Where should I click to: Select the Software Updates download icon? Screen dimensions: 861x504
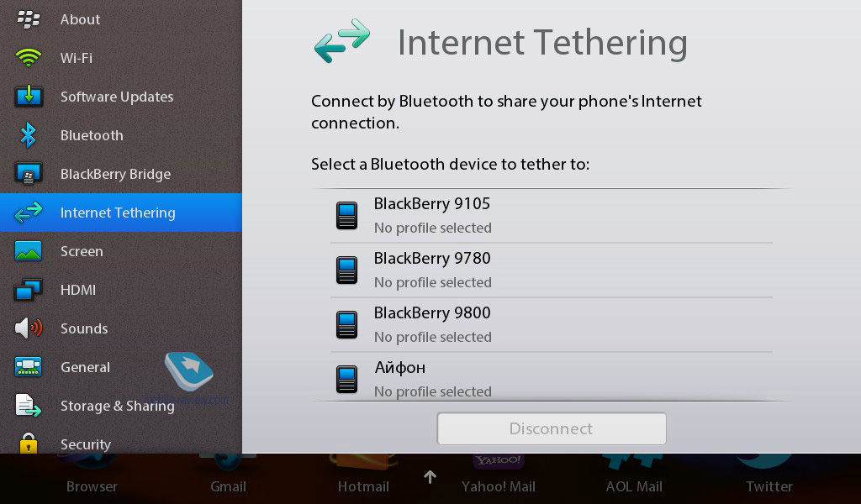tap(29, 96)
